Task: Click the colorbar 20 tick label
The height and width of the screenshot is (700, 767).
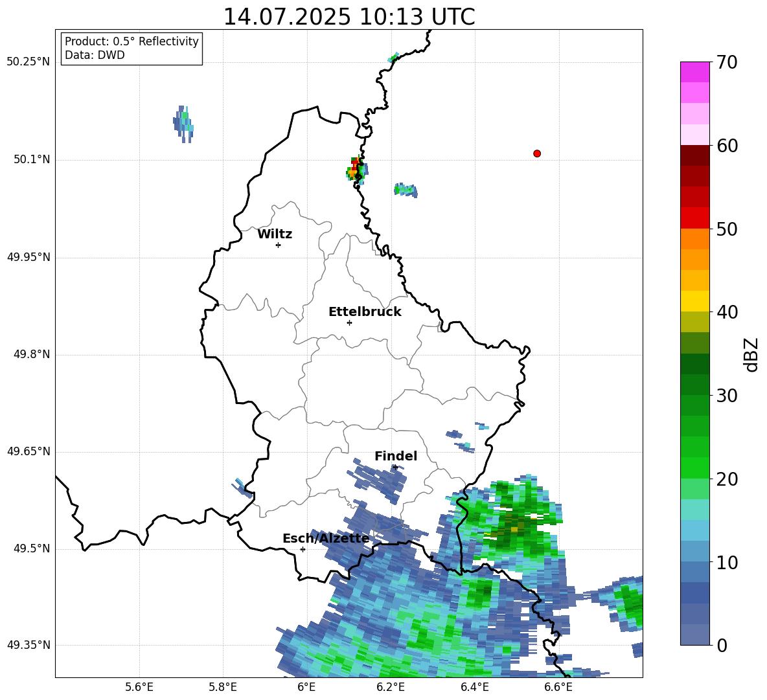Action: point(727,479)
